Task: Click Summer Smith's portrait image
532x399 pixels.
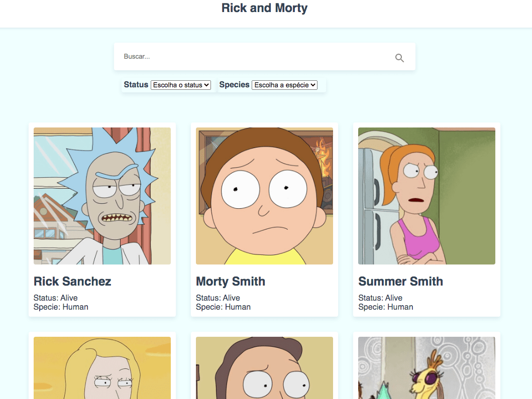Action: pyautogui.click(x=427, y=196)
